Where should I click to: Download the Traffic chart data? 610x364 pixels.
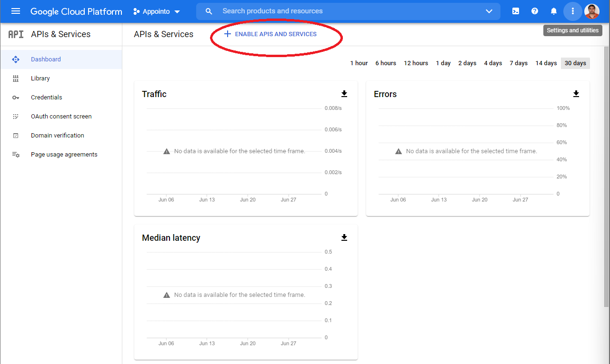click(344, 94)
